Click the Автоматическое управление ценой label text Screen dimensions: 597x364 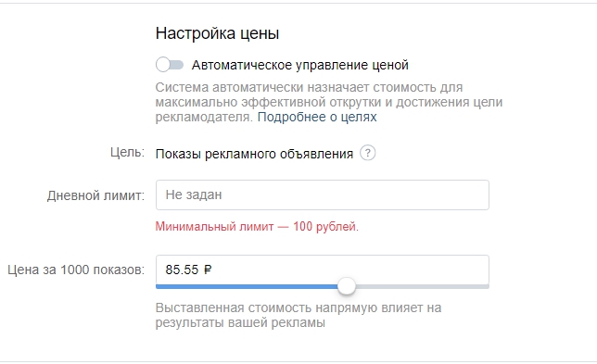click(x=299, y=65)
